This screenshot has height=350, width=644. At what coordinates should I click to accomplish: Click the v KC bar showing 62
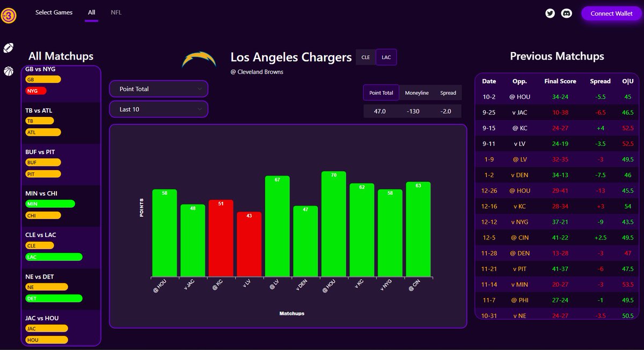pos(362,230)
